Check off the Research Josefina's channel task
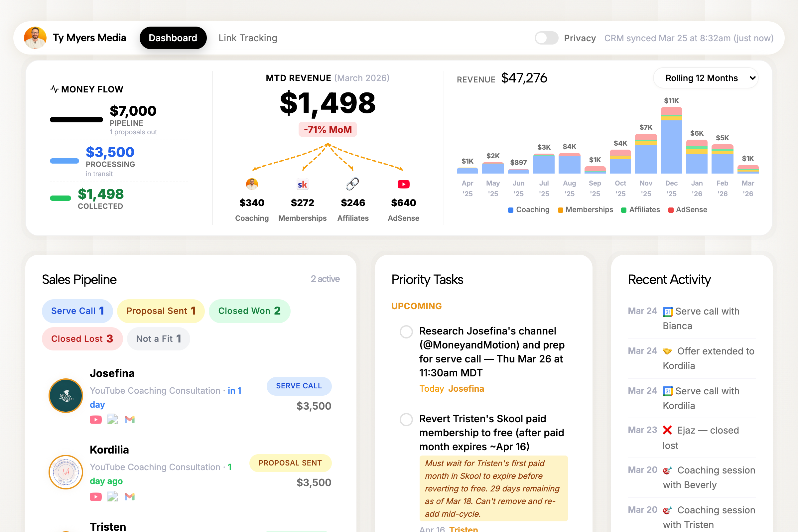The width and height of the screenshot is (798, 532). [406, 332]
